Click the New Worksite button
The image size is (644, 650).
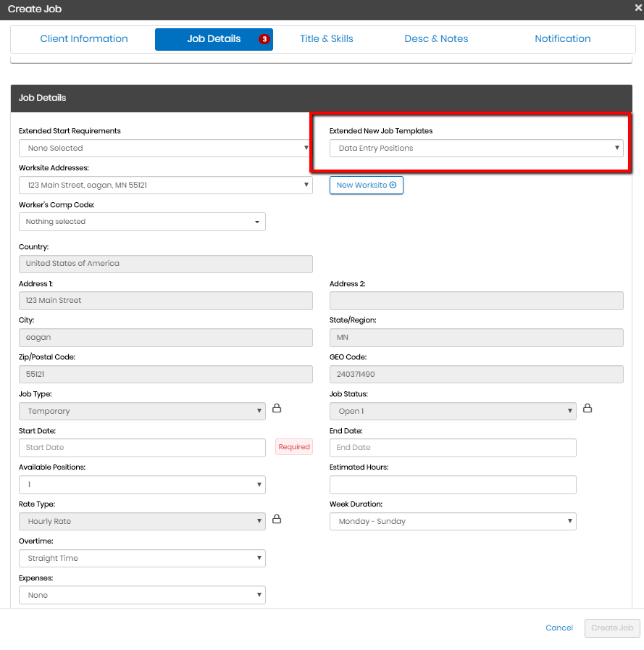pos(366,186)
